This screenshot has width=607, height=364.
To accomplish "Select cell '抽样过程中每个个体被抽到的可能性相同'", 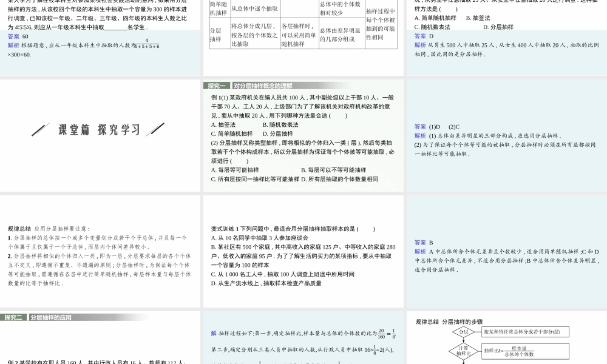I will [x=381, y=24].
